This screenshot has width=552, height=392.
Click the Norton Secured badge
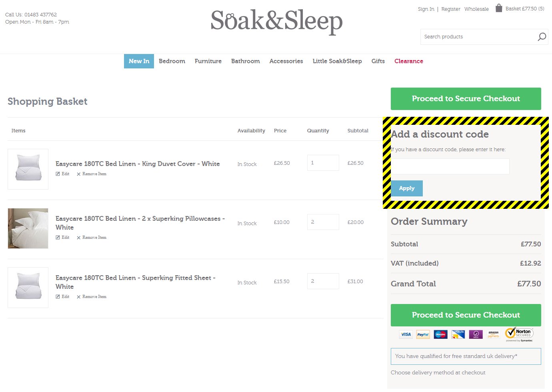pyautogui.click(x=519, y=333)
